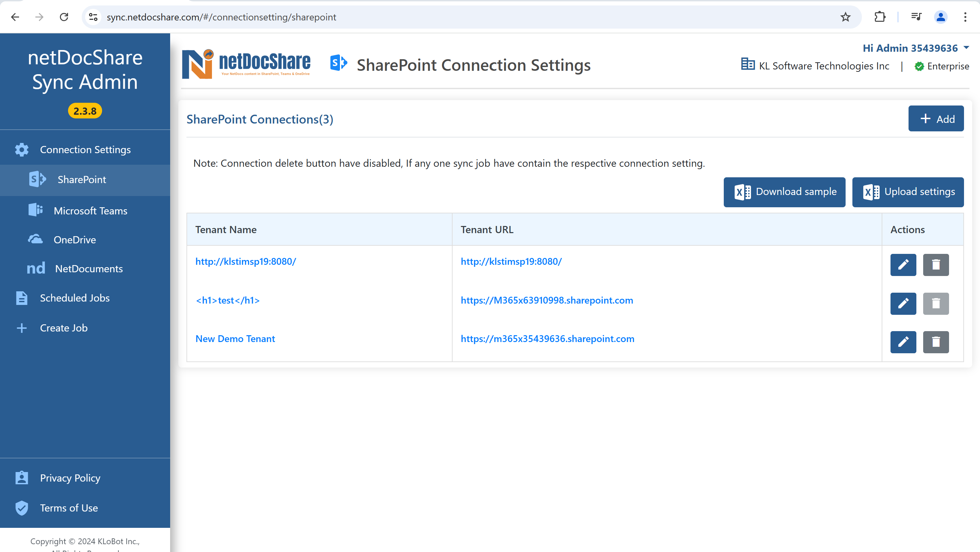The image size is (980, 552).
Task: Click Download sample button
Action: pyautogui.click(x=784, y=192)
